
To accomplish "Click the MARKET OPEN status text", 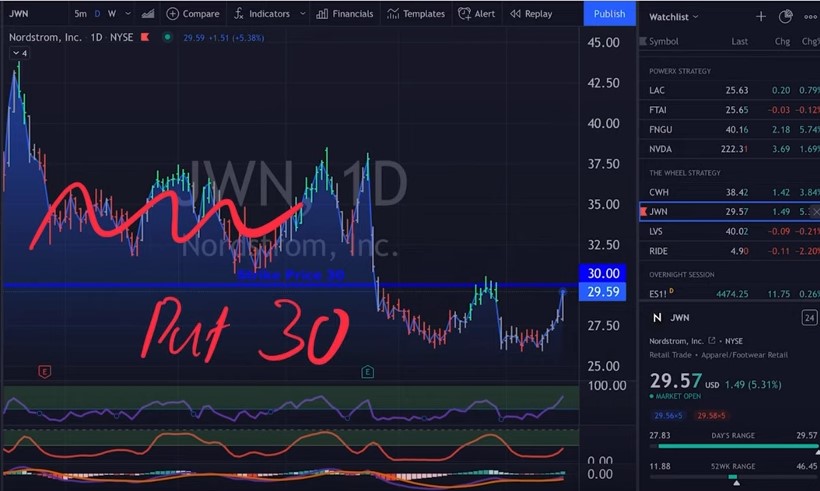I will click(x=678, y=396).
